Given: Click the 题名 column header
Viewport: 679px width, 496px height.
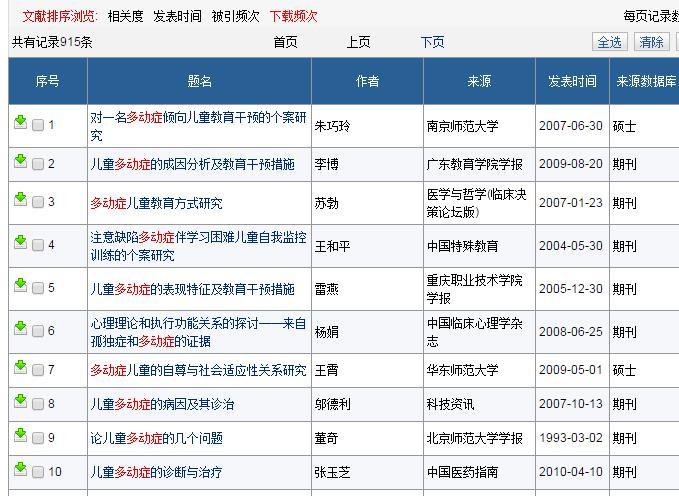Looking at the screenshot, I should tap(199, 81).
